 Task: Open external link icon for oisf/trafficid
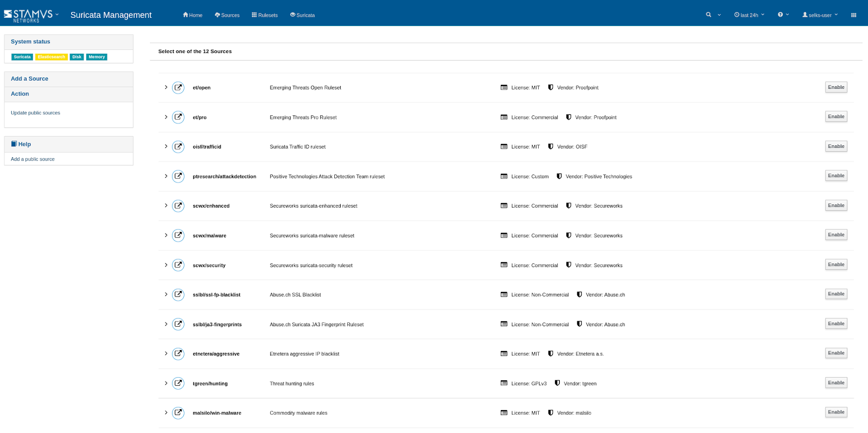point(178,147)
